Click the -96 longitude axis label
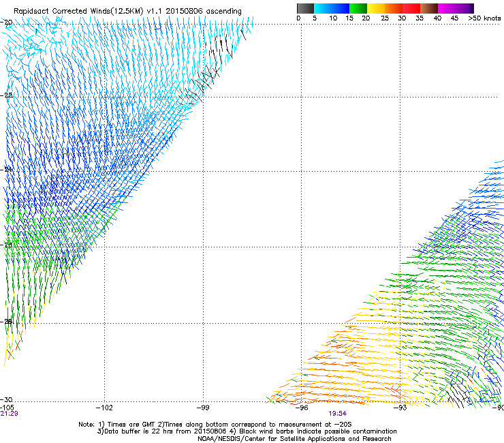 302,408
